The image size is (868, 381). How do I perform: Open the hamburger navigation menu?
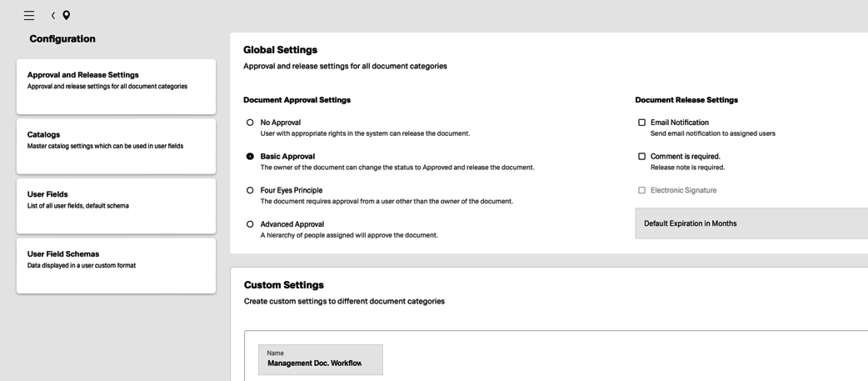point(29,15)
